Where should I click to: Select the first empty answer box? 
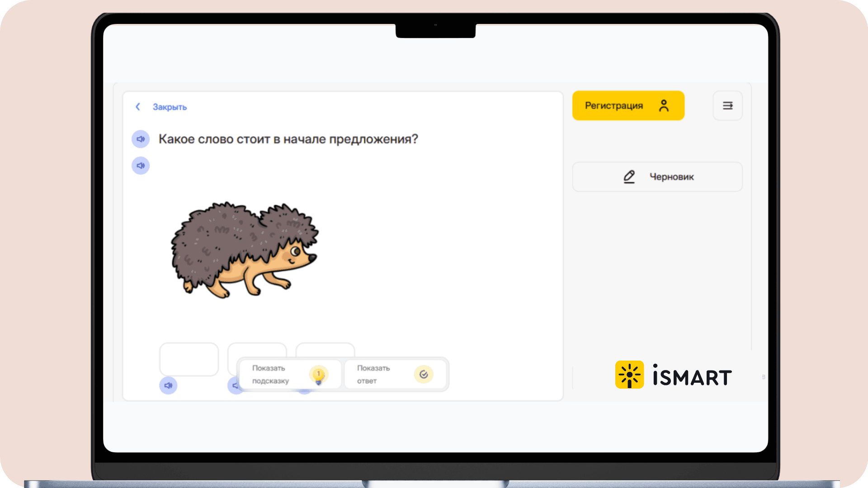pos(189,359)
